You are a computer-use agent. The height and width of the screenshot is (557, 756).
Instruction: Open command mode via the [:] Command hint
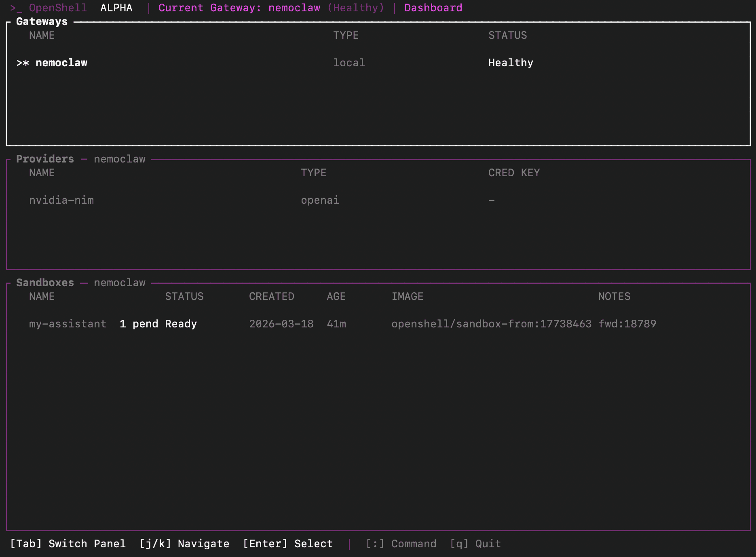click(x=401, y=544)
